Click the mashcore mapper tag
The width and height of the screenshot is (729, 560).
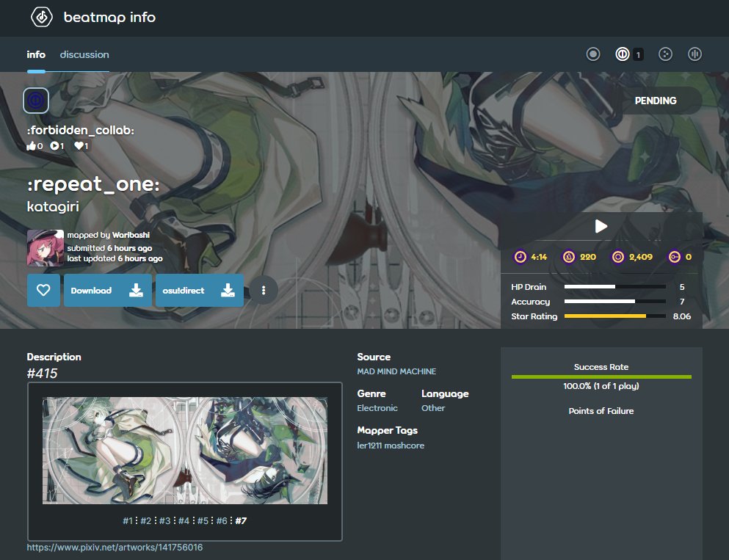[404, 446]
